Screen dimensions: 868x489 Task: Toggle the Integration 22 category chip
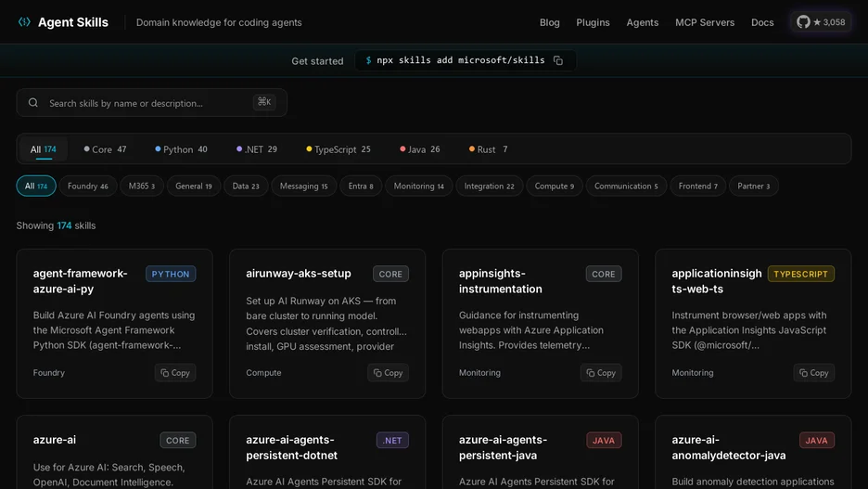coord(490,187)
